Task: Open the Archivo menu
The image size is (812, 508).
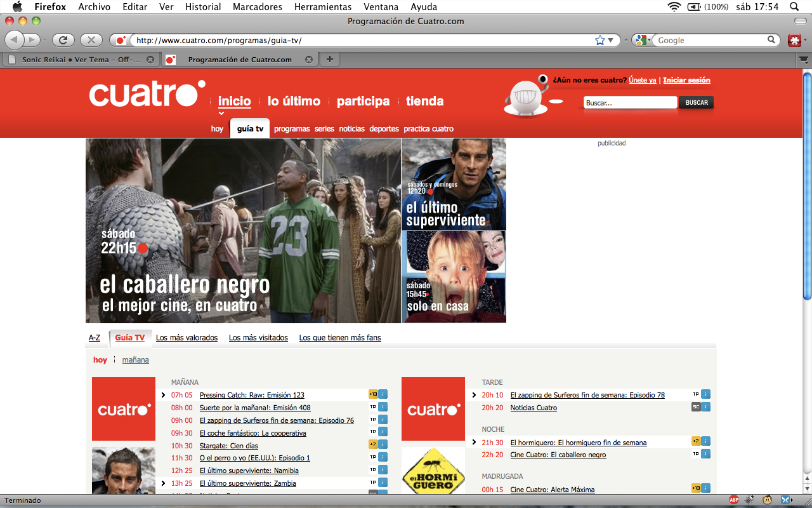Action: [95, 7]
